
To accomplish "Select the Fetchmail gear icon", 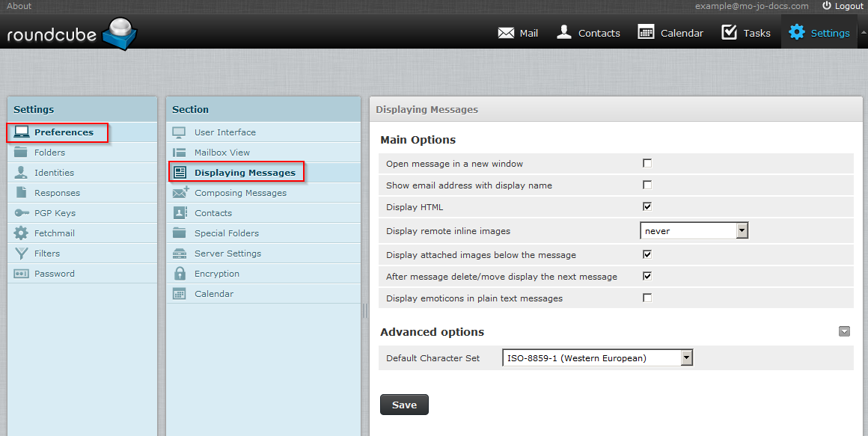I will [x=22, y=233].
